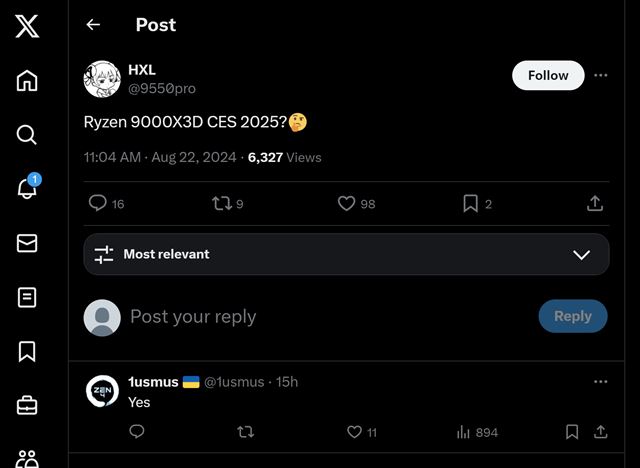Go to the Home feed icon
The height and width of the screenshot is (468, 640).
tap(27, 81)
